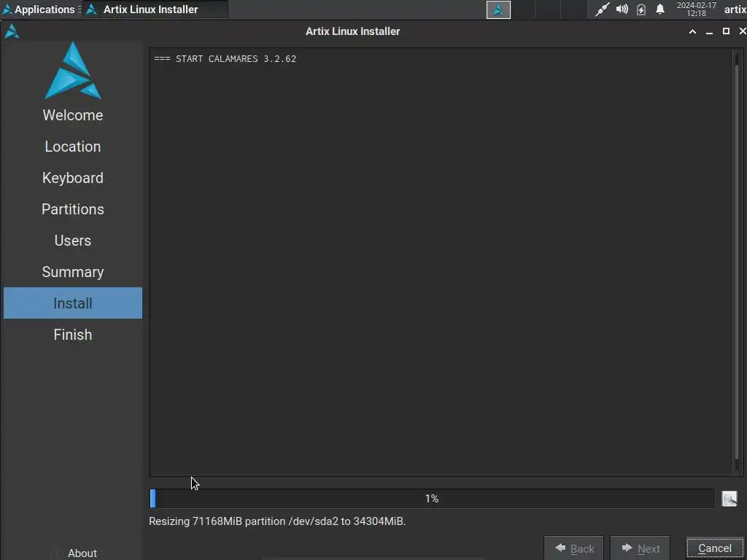Click the Resizing partition /dev/sda2 status text

pos(277,521)
